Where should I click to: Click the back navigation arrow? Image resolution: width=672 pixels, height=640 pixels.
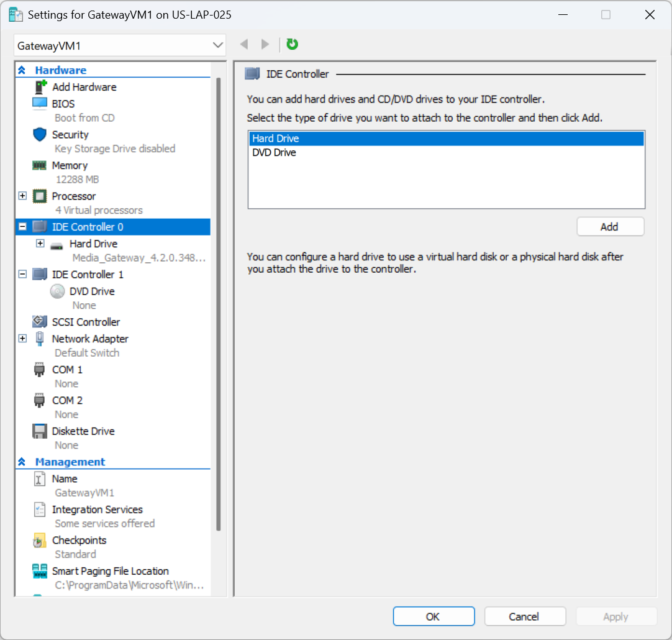pyautogui.click(x=244, y=44)
